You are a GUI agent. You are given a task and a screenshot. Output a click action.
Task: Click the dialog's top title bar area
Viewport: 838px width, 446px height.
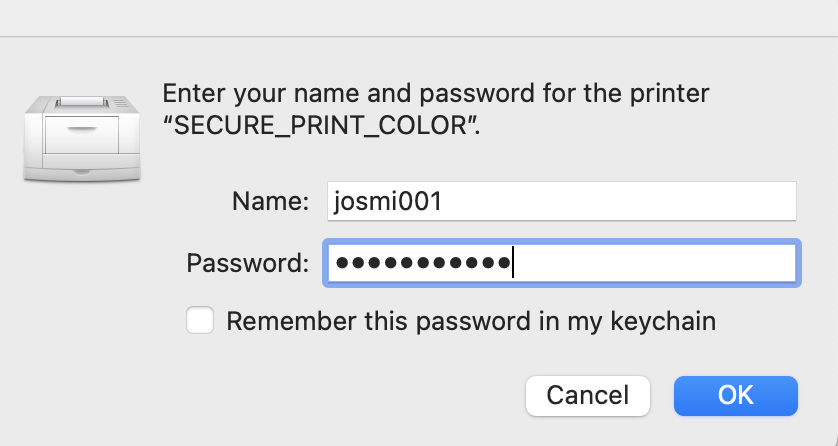pyautogui.click(x=419, y=18)
